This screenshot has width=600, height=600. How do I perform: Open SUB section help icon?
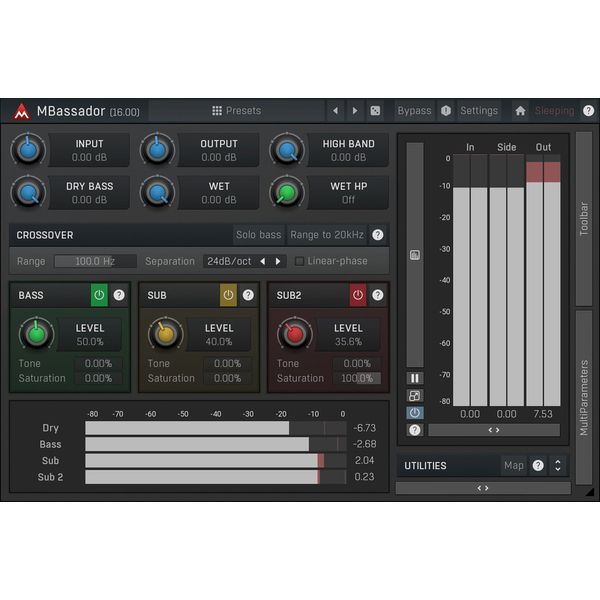[248, 295]
